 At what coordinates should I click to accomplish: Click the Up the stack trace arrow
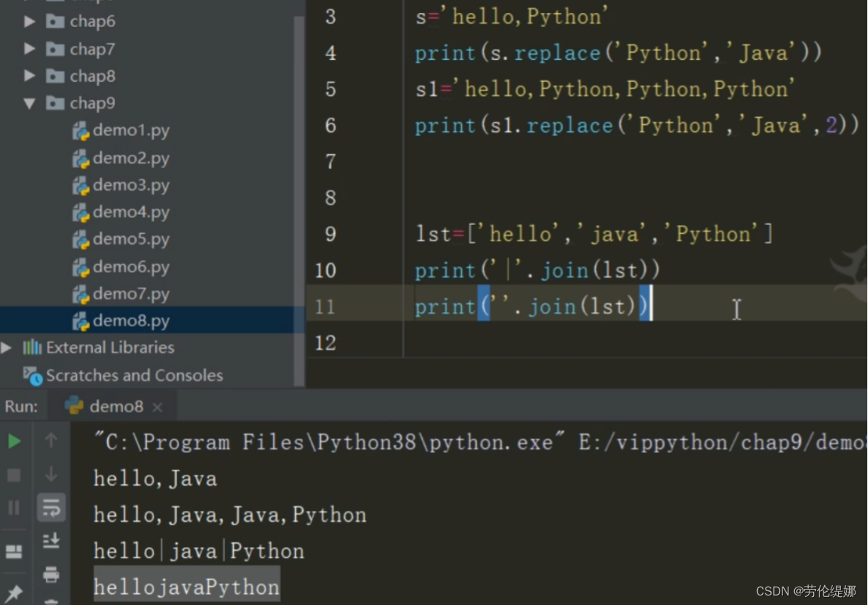click(x=51, y=441)
